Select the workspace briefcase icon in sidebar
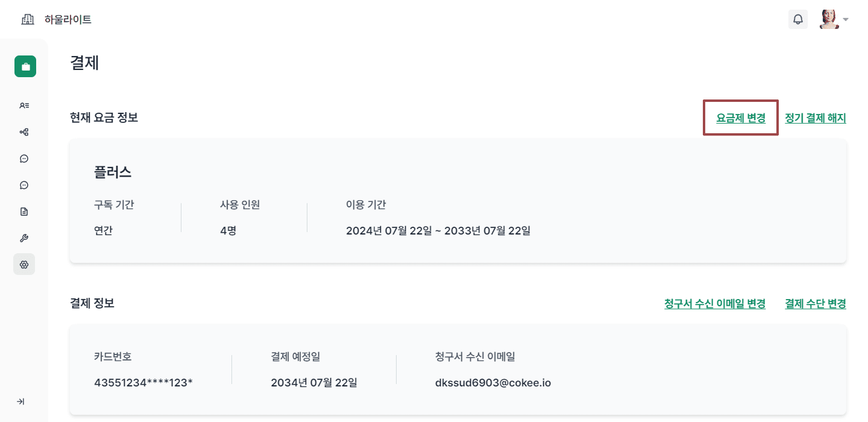The height and width of the screenshot is (422, 868). pos(25,66)
